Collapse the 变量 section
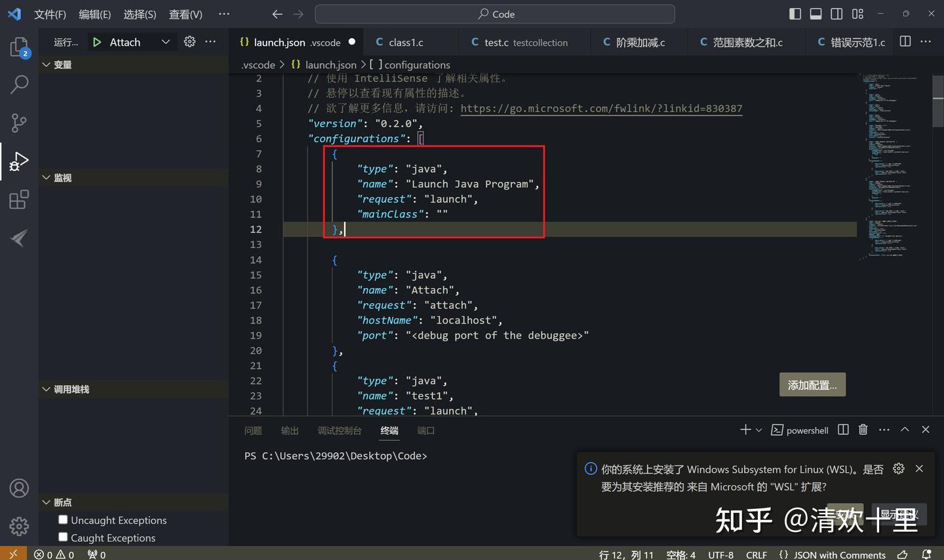Screen dimensions: 944x560 (46, 64)
